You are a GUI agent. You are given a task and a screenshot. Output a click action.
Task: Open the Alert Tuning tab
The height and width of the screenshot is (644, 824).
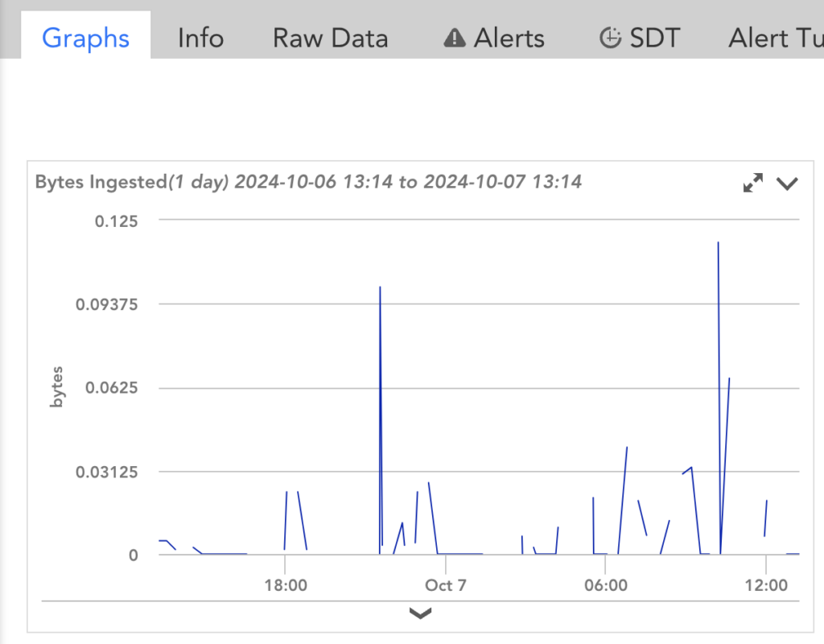click(777, 39)
